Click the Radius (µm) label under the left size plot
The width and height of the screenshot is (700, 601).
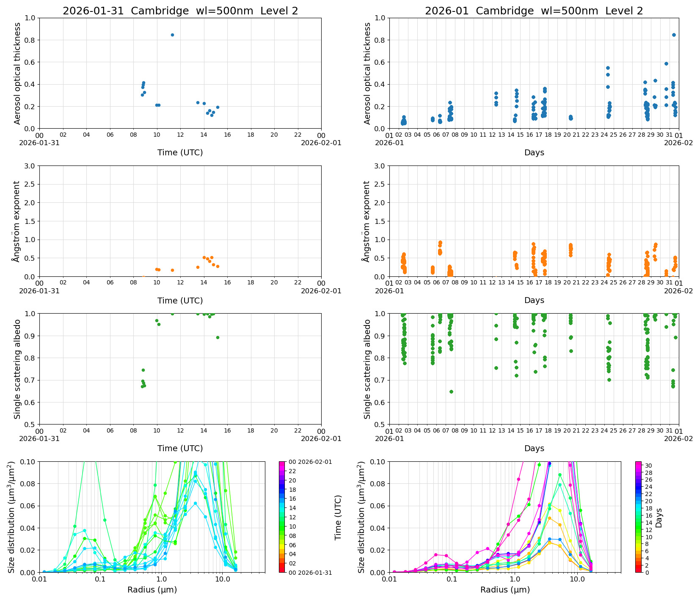(x=152, y=589)
